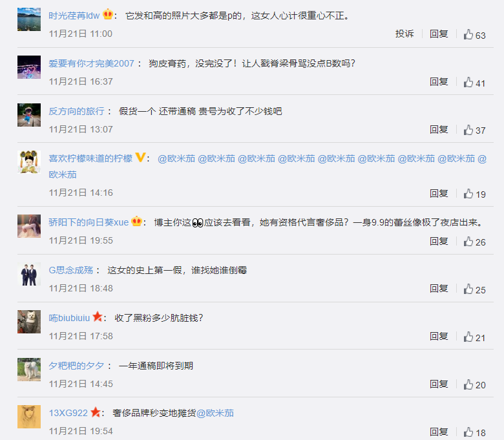Screen dimensions: 504x440
Task: Like 骄阳下的向日葵xue's comment
Action: click(468, 242)
